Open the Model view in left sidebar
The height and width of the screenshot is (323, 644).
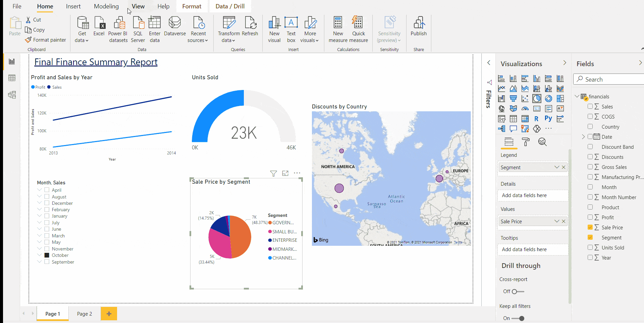12,95
